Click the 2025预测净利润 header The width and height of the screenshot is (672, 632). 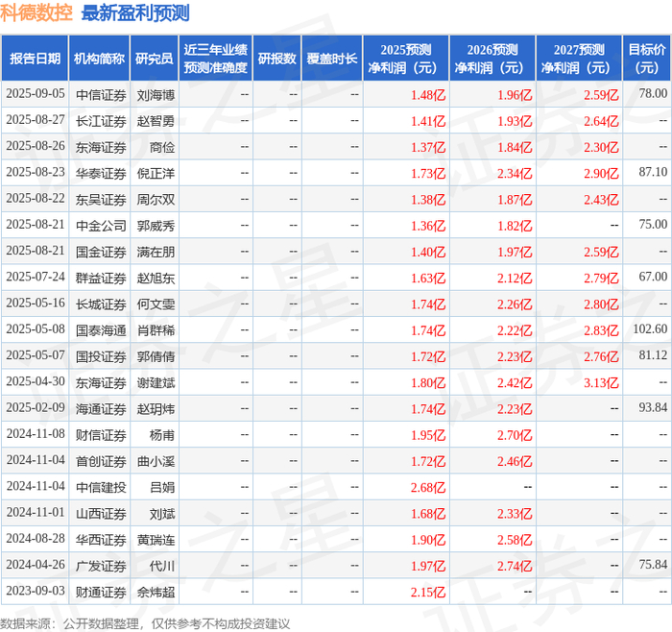(x=406, y=59)
